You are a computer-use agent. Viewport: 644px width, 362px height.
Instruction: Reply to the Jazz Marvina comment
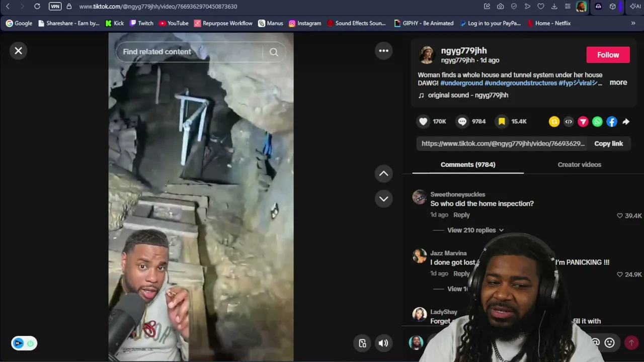pos(461,274)
